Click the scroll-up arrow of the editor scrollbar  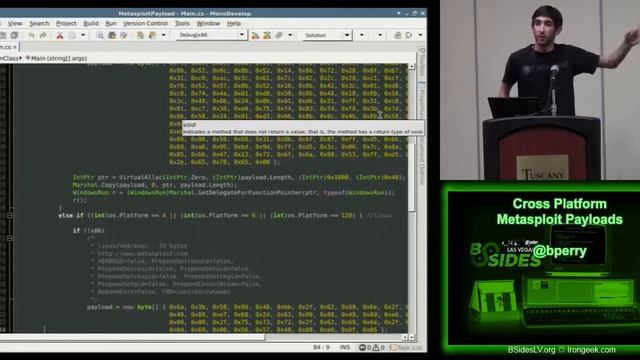point(411,66)
